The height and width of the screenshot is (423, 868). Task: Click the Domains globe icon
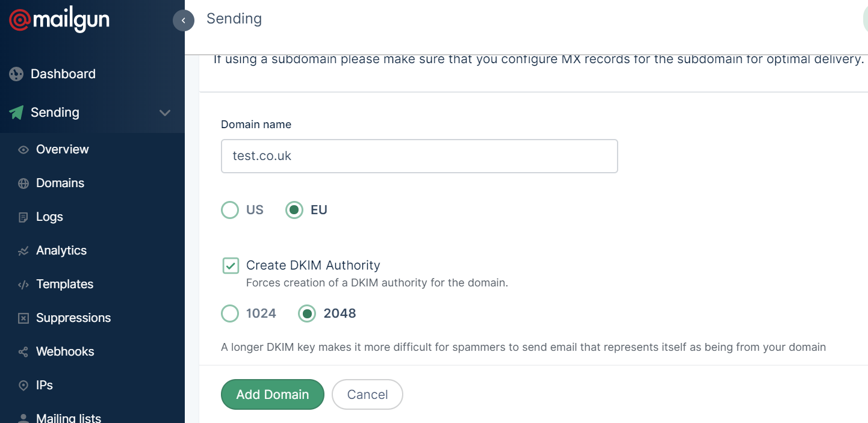click(x=23, y=184)
